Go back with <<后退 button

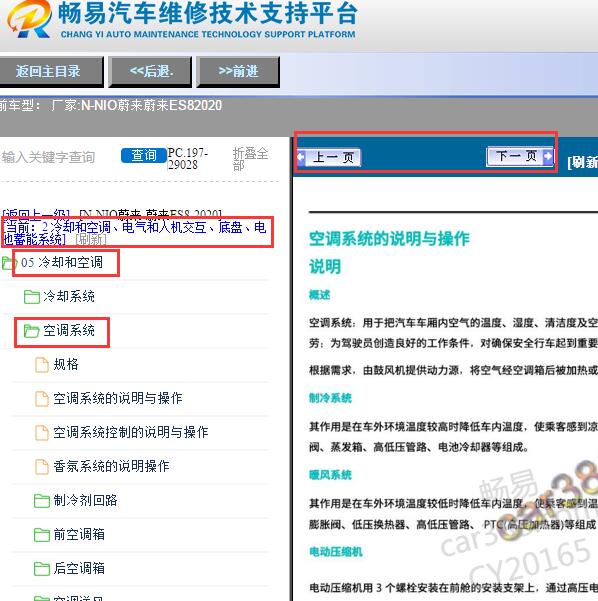tap(151, 72)
